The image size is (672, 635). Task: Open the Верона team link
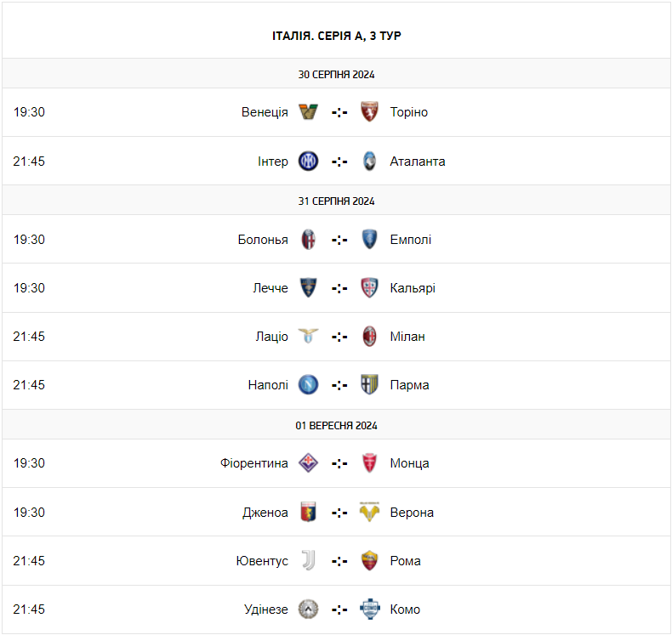(412, 513)
